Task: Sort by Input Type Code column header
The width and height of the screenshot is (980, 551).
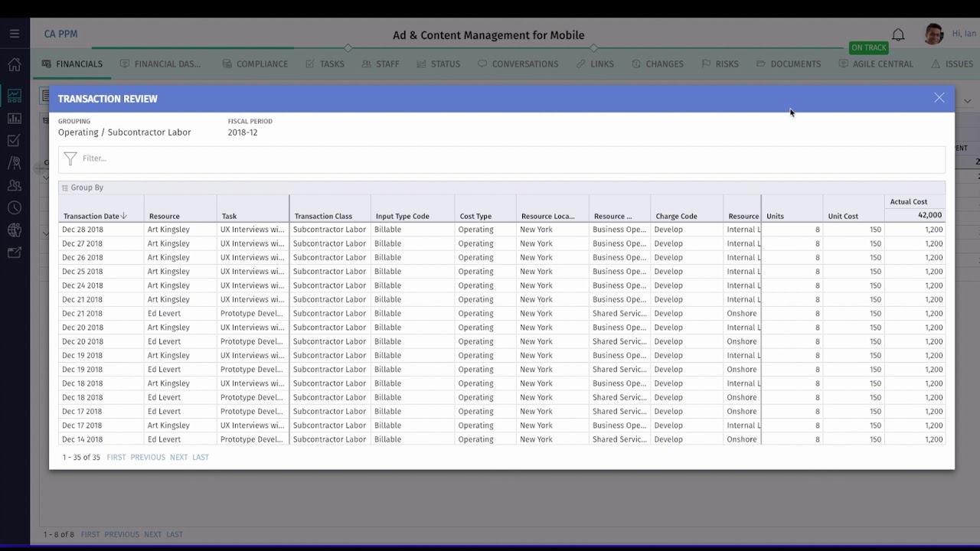Action: pyautogui.click(x=402, y=217)
